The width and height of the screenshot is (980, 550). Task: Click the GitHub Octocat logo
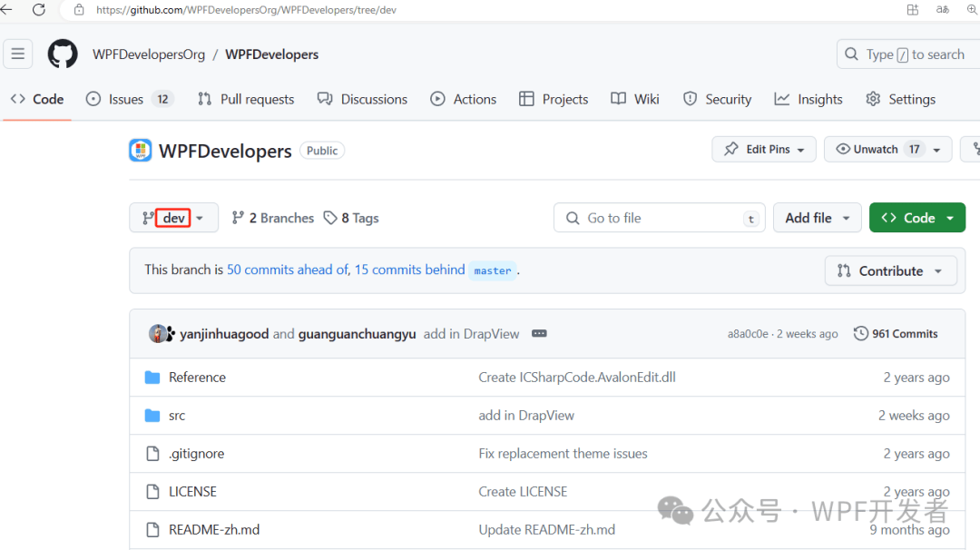[62, 54]
